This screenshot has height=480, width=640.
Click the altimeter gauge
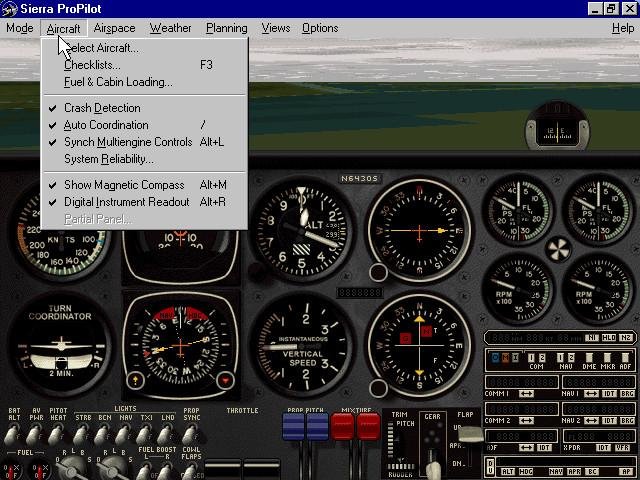click(302, 231)
